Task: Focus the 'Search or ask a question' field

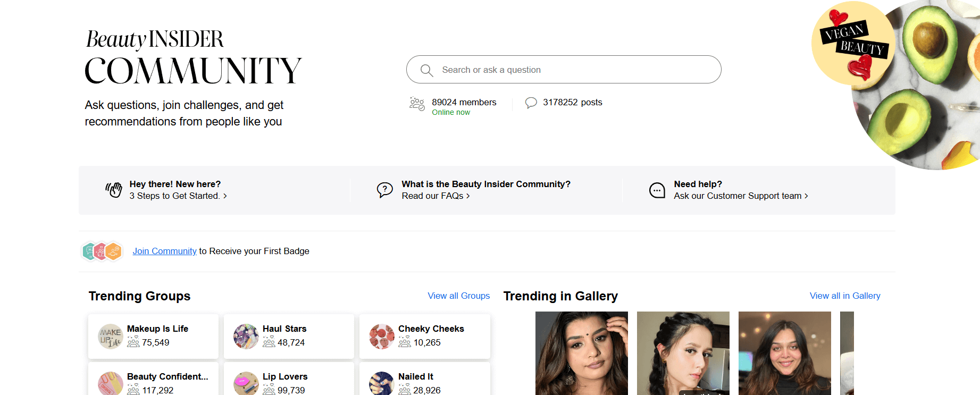Action: pyautogui.click(x=564, y=70)
